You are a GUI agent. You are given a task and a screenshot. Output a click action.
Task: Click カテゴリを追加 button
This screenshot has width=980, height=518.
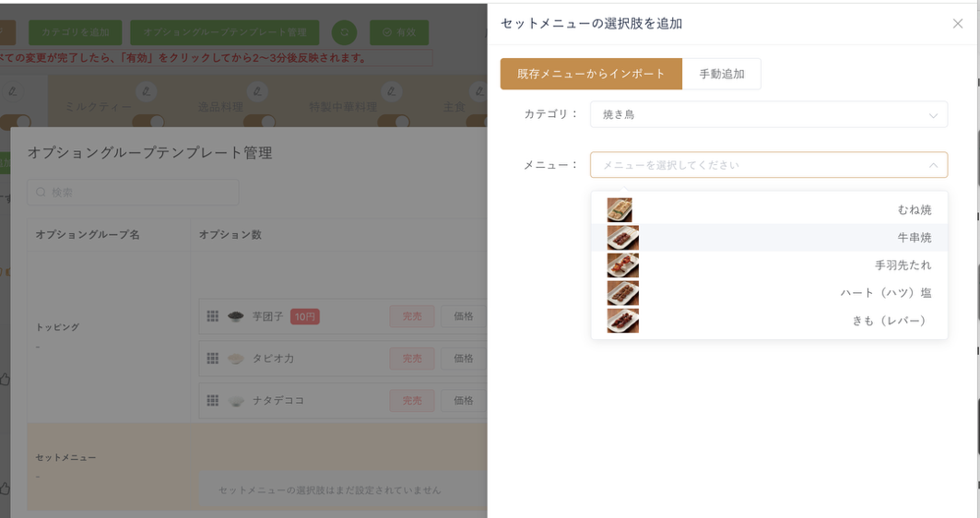75,32
